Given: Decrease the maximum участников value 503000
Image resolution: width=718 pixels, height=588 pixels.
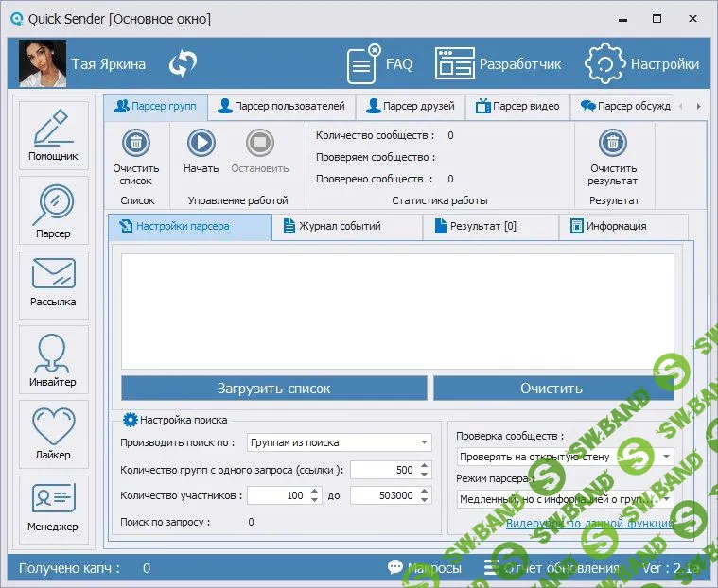Looking at the screenshot, I should click(425, 500).
